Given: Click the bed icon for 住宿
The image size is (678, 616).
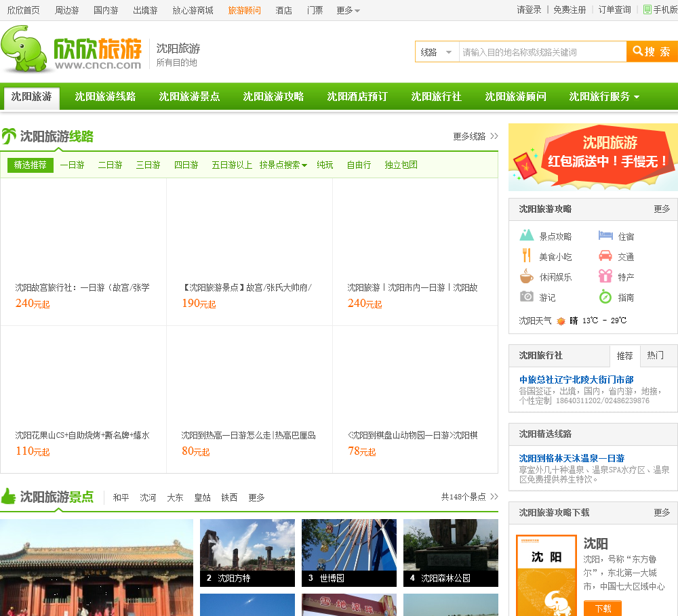Looking at the screenshot, I should coord(605,236).
